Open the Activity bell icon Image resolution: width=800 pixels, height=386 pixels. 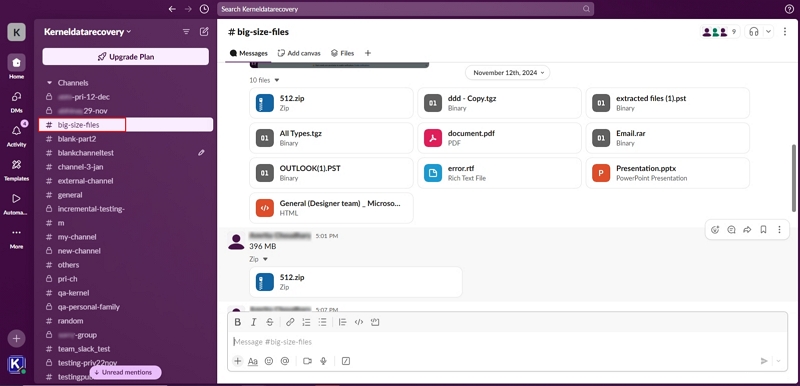[16, 135]
